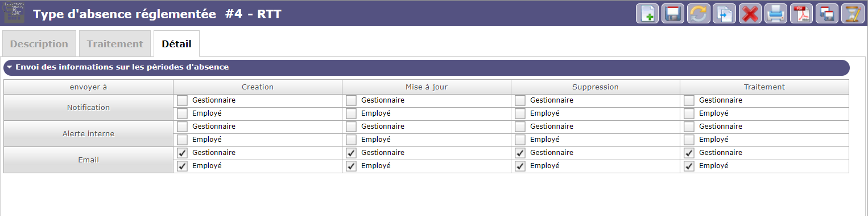Click the copy document icon
The image size is (868, 216).
pyautogui.click(x=724, y=13)
